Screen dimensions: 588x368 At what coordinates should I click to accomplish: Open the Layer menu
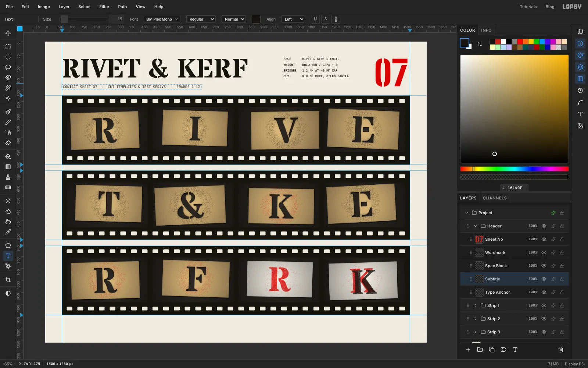[x=64, y=7]
